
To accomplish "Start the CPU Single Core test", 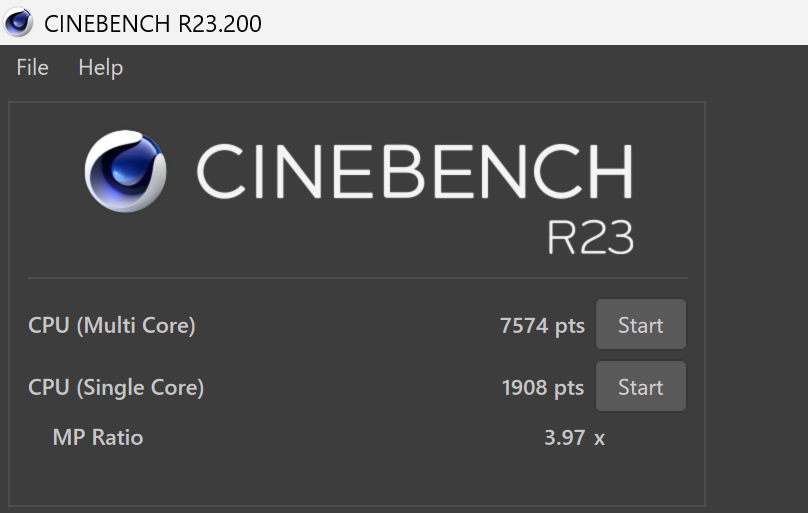I will (x=640, y=387).
